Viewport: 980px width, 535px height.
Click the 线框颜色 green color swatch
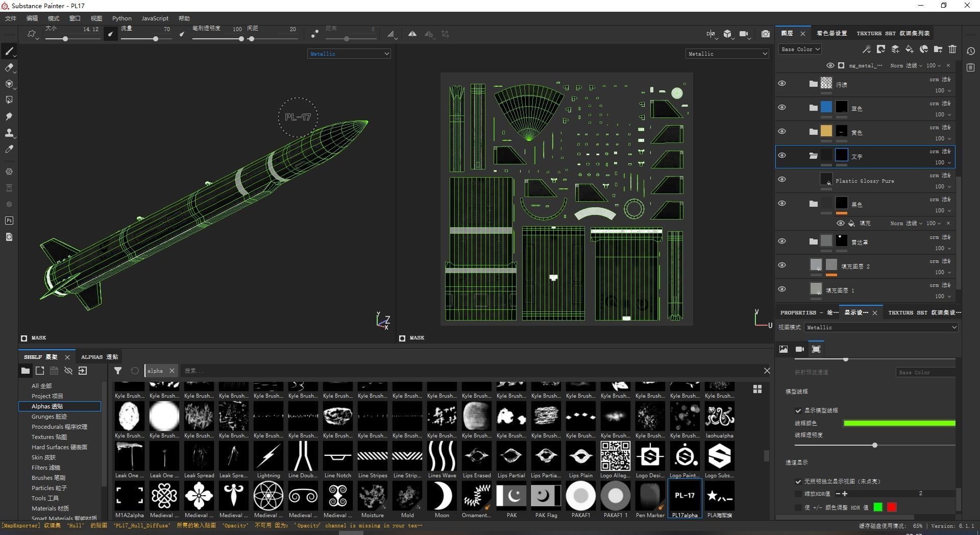tap(899, 423)
